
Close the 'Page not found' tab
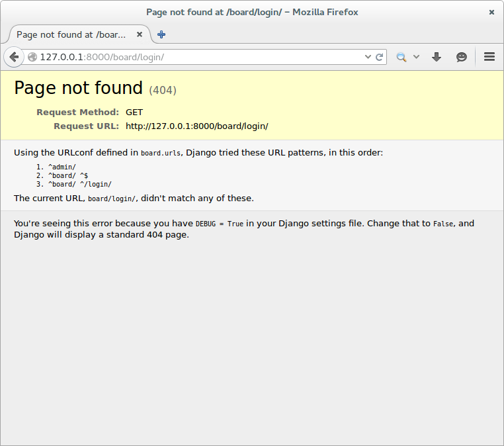pyautogui.click(x=140, y=34)
